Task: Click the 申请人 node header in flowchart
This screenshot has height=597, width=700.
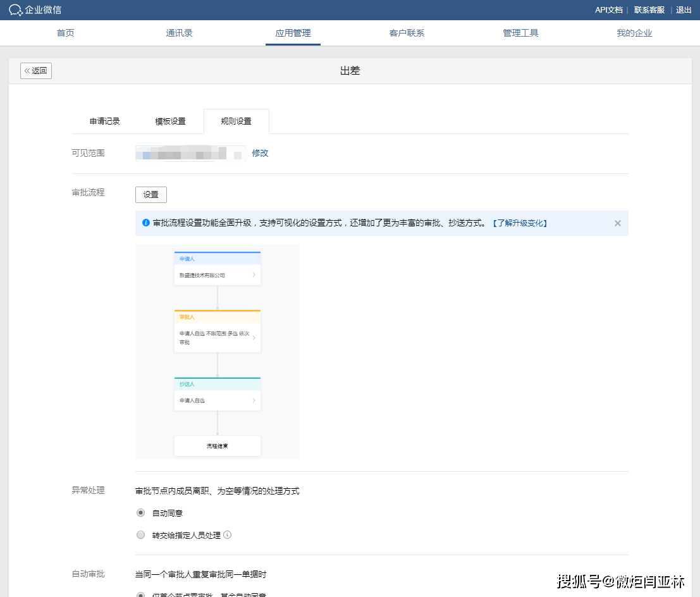Action: (218, 259)
